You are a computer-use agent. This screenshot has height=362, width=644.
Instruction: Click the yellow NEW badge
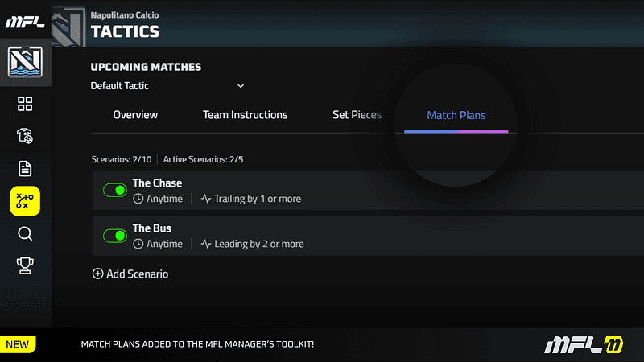tap(18, 344)
